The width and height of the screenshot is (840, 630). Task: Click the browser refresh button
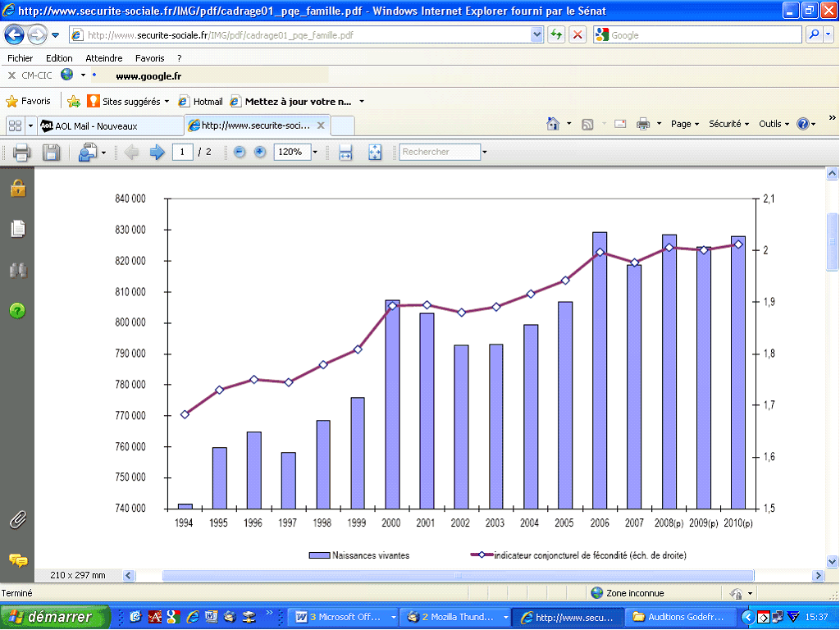(x=557, y=35)
